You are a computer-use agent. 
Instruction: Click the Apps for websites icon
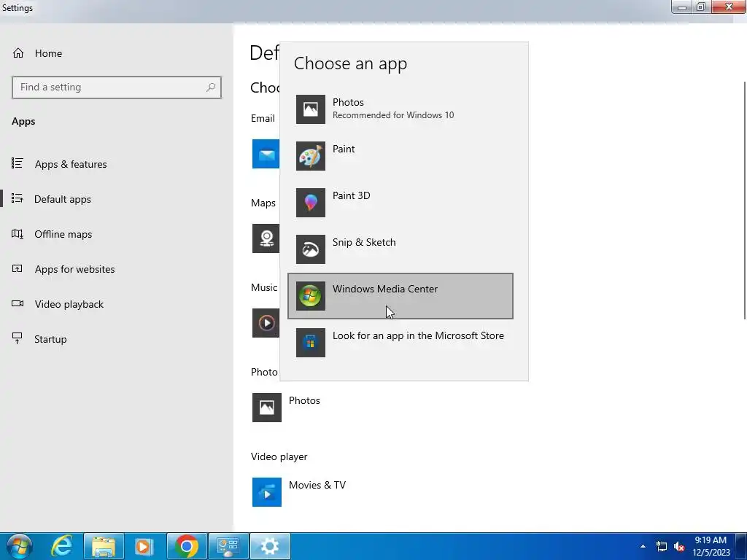(18, 268)
